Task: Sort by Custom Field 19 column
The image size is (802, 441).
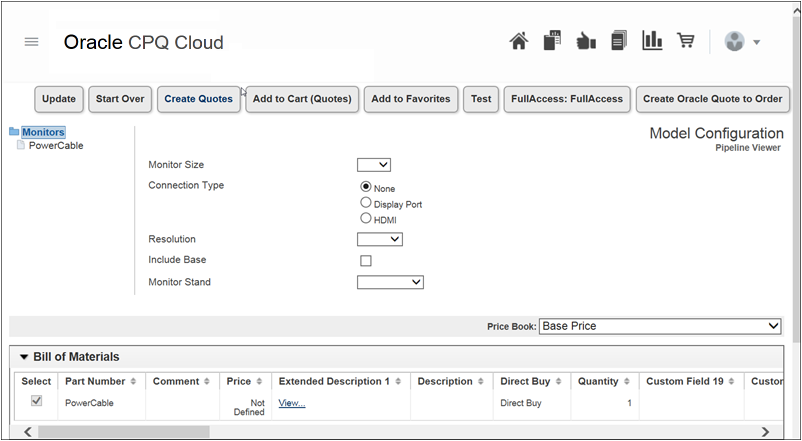Action: [731, 382]
